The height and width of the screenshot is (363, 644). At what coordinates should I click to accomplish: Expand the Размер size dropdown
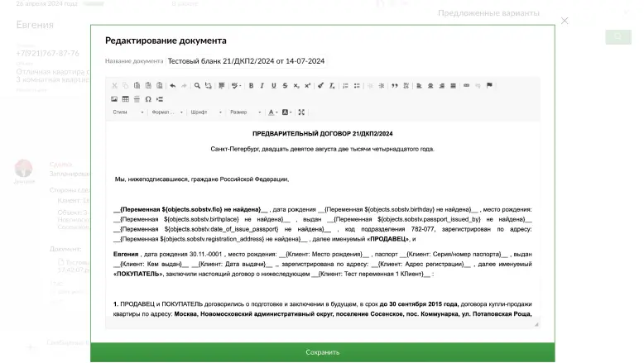(x=245, y=112)
